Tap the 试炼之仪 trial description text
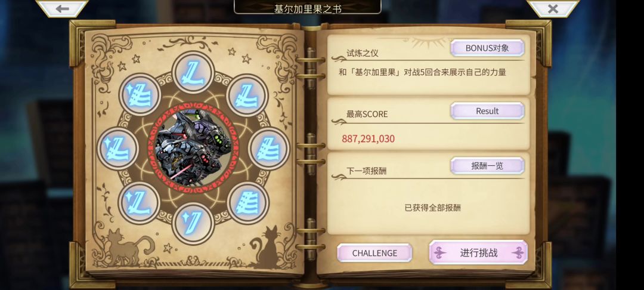 coord(422,73)
